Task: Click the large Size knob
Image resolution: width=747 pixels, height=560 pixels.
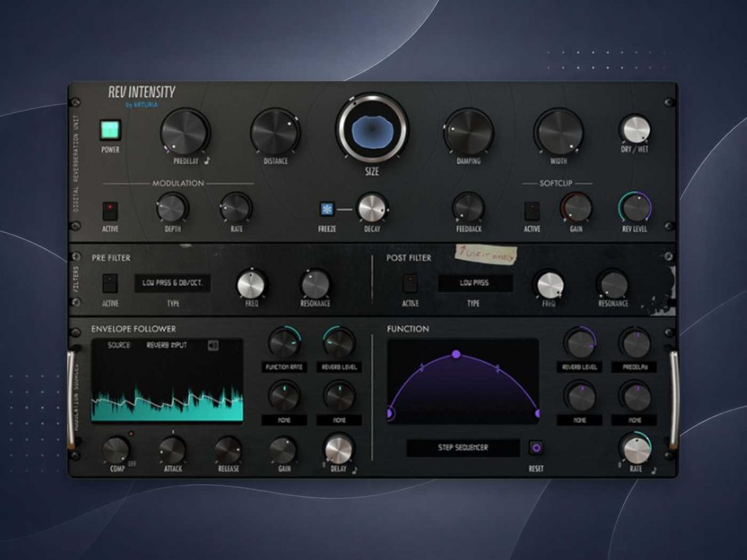Action: point(371,128)
